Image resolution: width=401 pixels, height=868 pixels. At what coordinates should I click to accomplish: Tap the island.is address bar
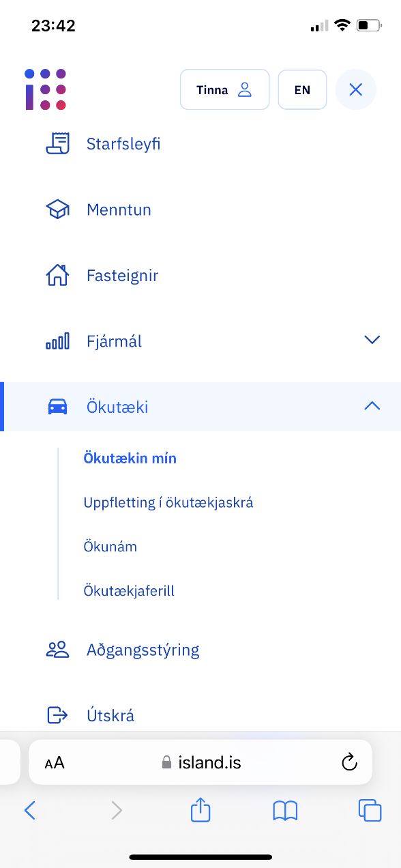pos(200,762)
